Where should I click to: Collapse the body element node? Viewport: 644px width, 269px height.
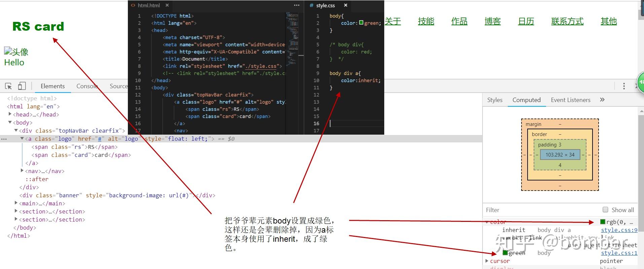coord(10,123)
